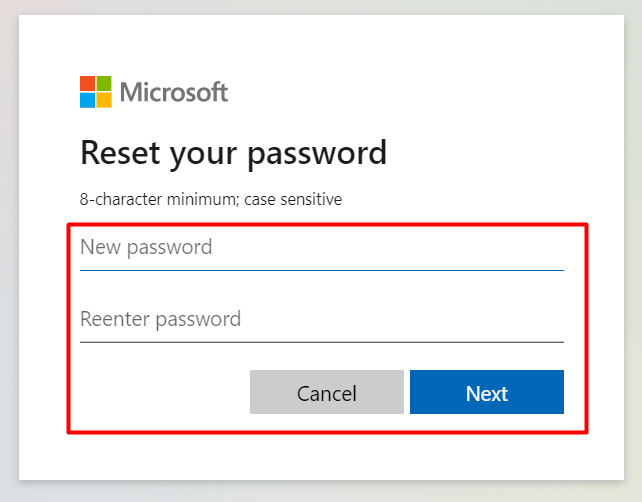
Task: Click the Cancel button
Action: click(x=327, y=392)
